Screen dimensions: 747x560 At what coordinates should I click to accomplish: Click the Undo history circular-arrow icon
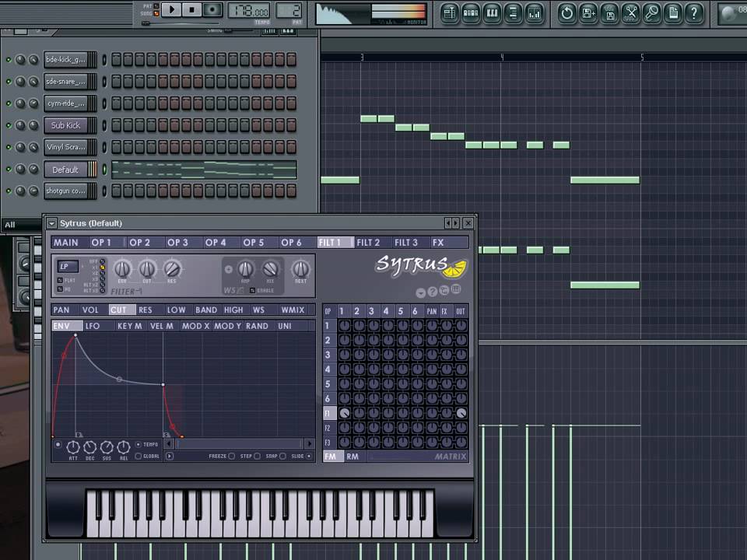point(566,13)
